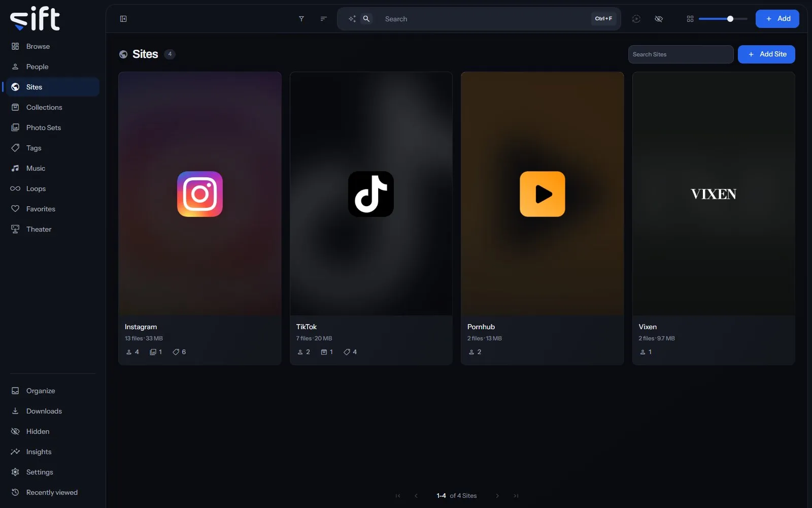
Task: Open the sort order icon
Action: pos(323,19)
